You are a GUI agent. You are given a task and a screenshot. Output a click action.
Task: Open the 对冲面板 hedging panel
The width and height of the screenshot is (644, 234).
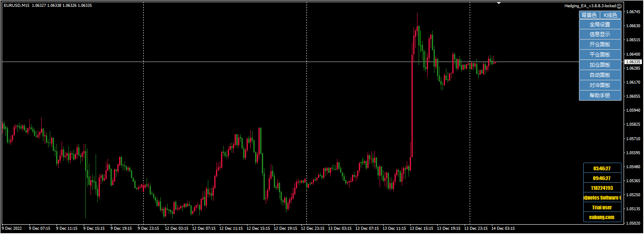pos(600,85)
